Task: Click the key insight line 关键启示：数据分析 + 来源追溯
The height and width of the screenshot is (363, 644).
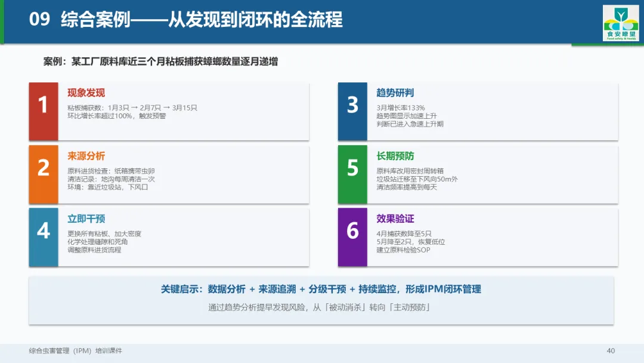Action: tap(321, 290)
